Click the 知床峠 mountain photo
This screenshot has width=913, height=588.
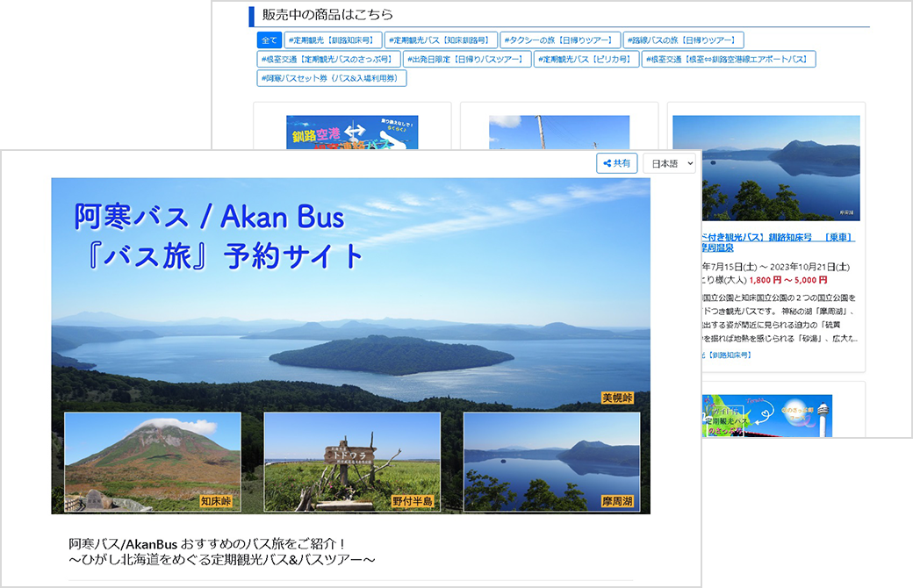point(153,462)
